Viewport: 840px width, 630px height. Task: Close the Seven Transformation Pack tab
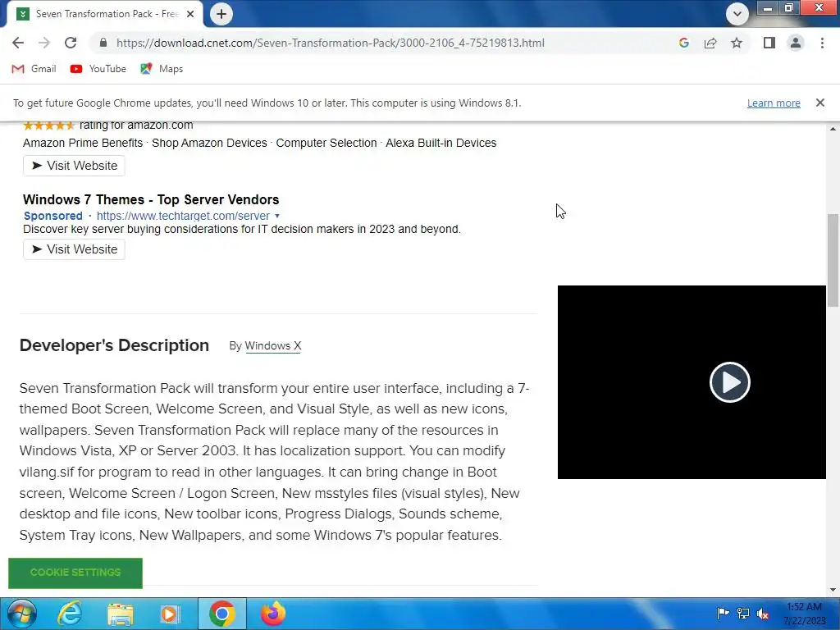[x=190, y=14]
